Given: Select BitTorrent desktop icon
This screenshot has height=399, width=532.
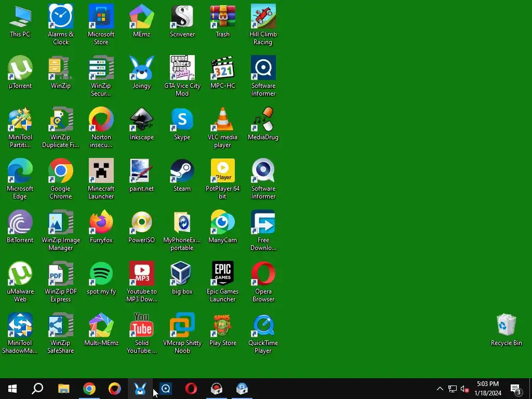Looking at the screenshot, I should pos(20,227).
